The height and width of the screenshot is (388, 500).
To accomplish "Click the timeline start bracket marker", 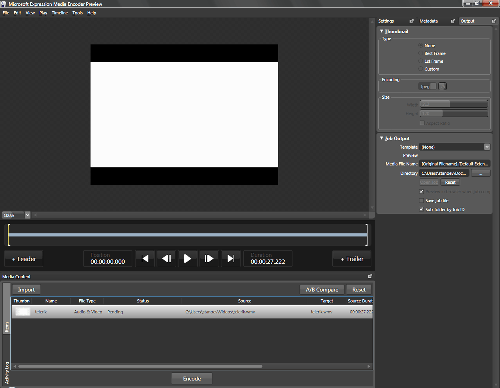I will [x=9, y=235].
